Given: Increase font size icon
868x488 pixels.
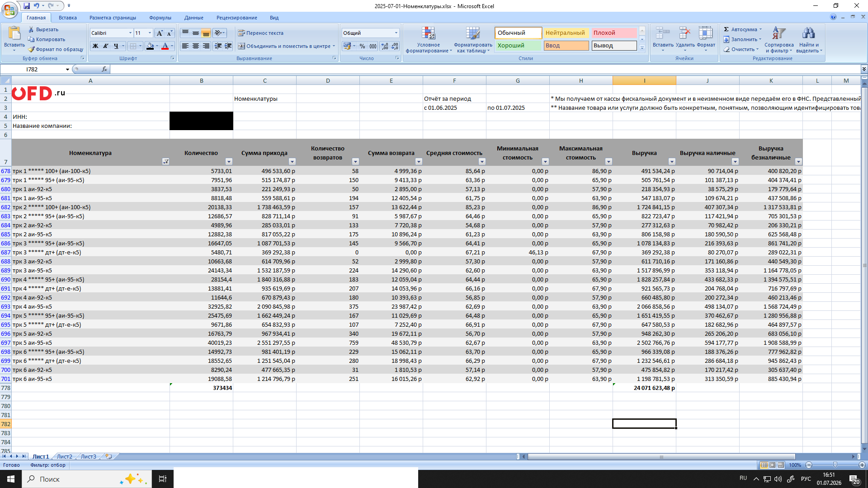Looking at the screenshot, I should (160, 33).
